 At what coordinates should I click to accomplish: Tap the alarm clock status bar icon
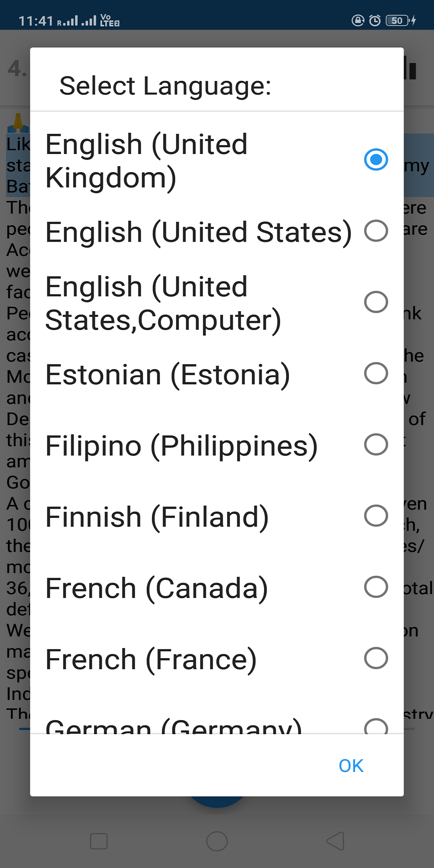coord(373,21)
